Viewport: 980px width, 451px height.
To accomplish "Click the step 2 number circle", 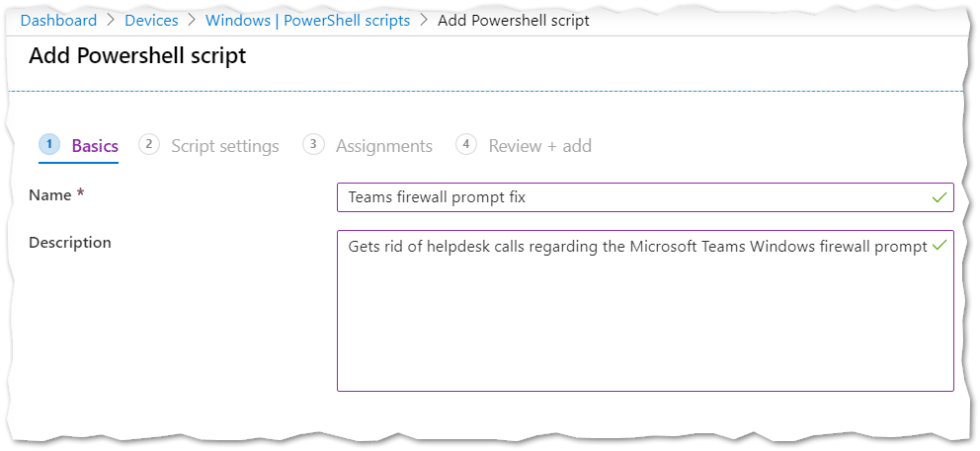I will pos(149,145).
